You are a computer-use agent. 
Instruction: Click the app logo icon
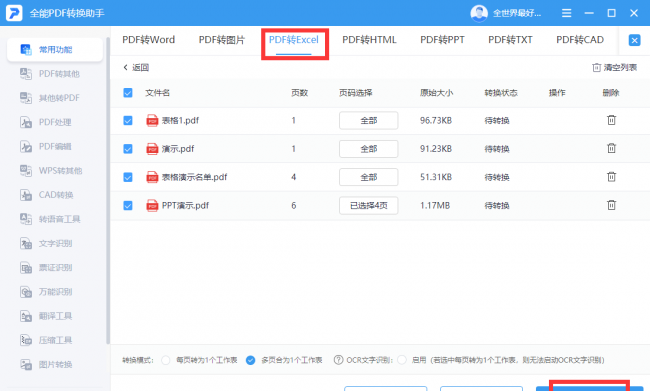click(x=14, y=13)
